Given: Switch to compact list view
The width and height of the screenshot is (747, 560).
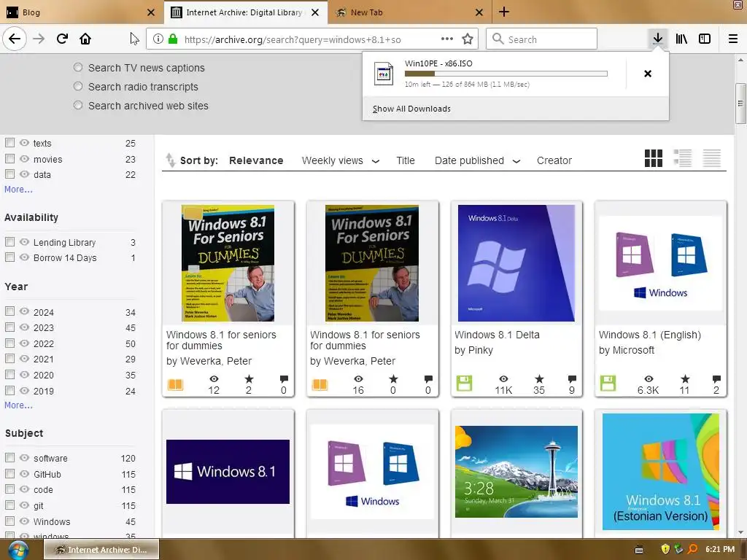Looking at the screenshot, I should pyautogui.click(x=712, y=158).
